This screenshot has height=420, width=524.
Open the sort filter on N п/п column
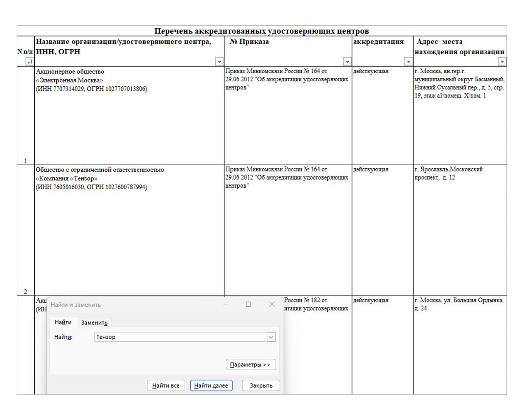pyautogui.click(x=29, y=62)
